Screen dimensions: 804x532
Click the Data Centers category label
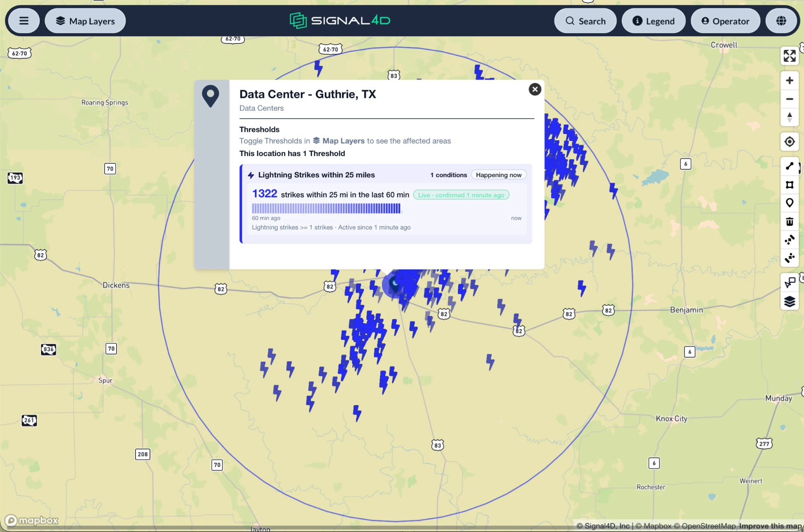261,108
